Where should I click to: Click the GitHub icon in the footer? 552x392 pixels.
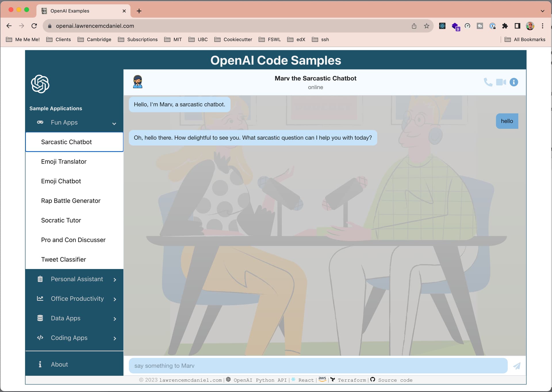(373, 380)
